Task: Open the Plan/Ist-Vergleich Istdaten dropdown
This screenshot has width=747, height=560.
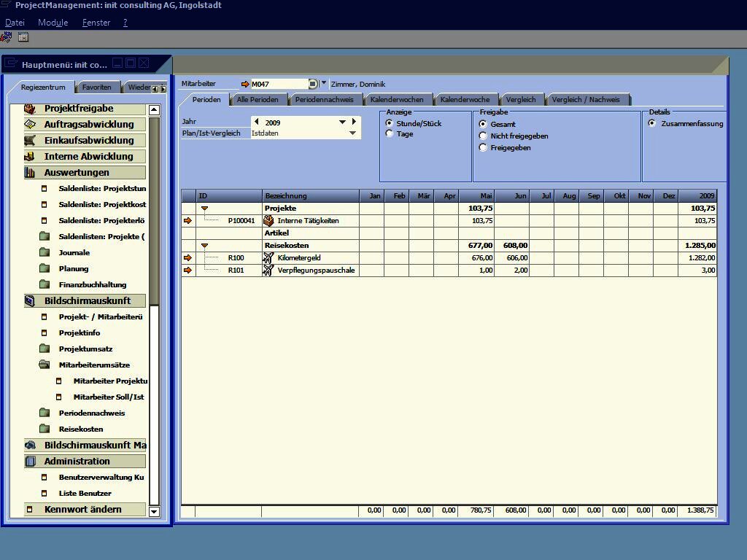Action: (353, 133)
